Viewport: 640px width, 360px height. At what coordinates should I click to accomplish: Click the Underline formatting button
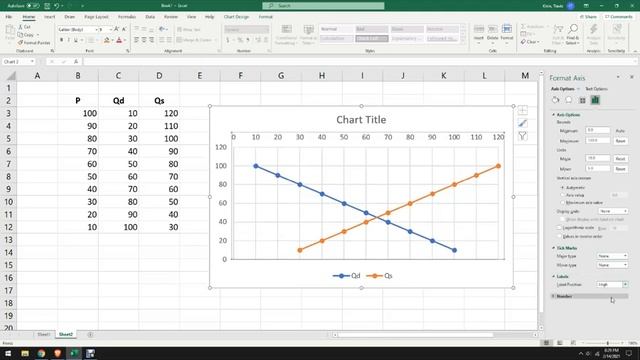click(76, 40)
